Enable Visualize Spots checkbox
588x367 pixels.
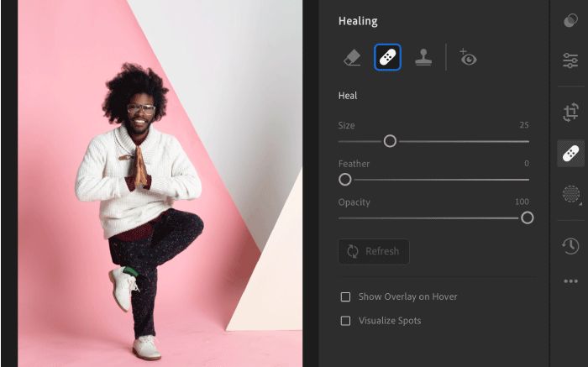click(x=345, y=321)
